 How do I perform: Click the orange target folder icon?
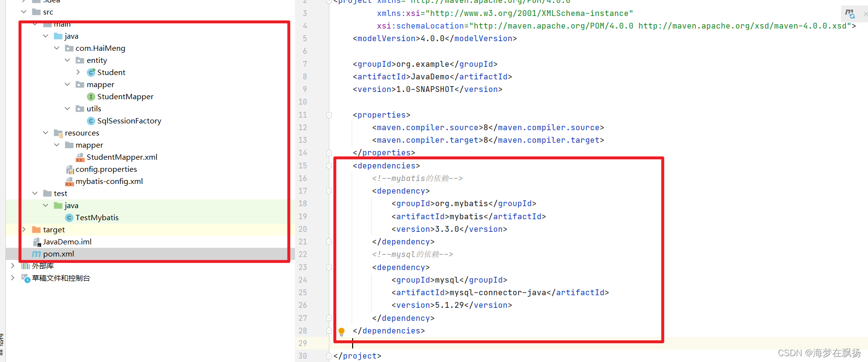(36, 230)
